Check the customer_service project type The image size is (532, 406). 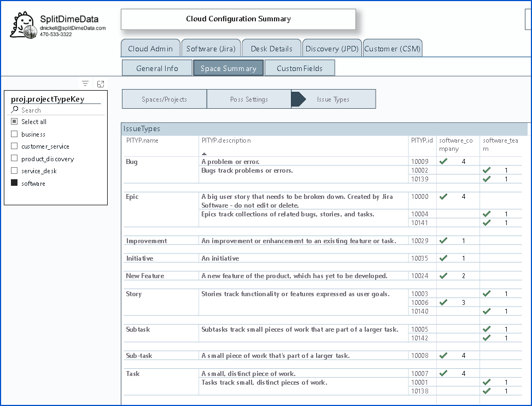(x=14, y=146)
